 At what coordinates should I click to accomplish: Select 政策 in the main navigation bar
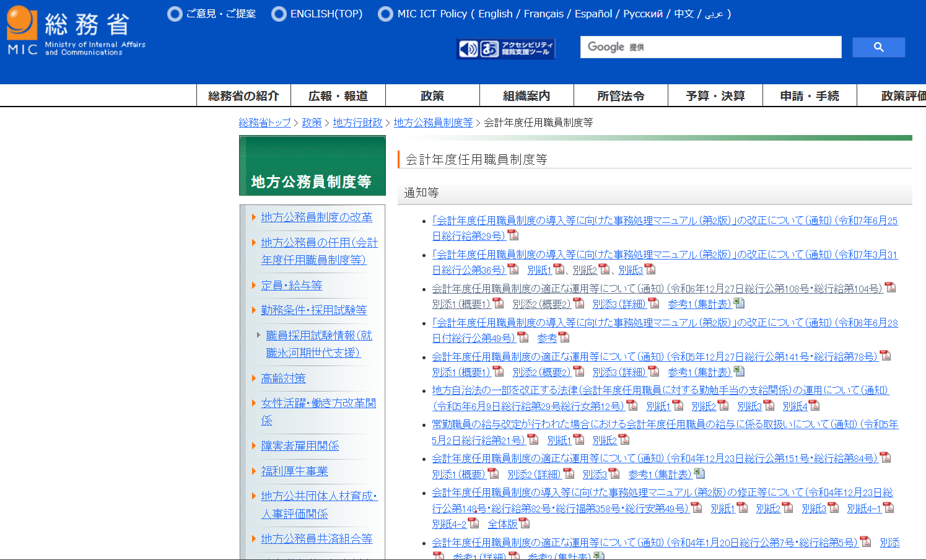point(432,95)
